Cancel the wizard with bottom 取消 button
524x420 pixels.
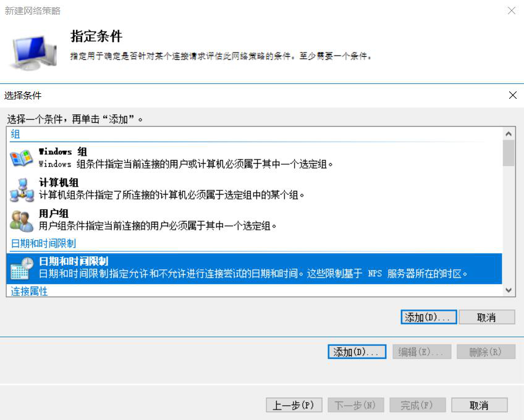tap(480, 405)
